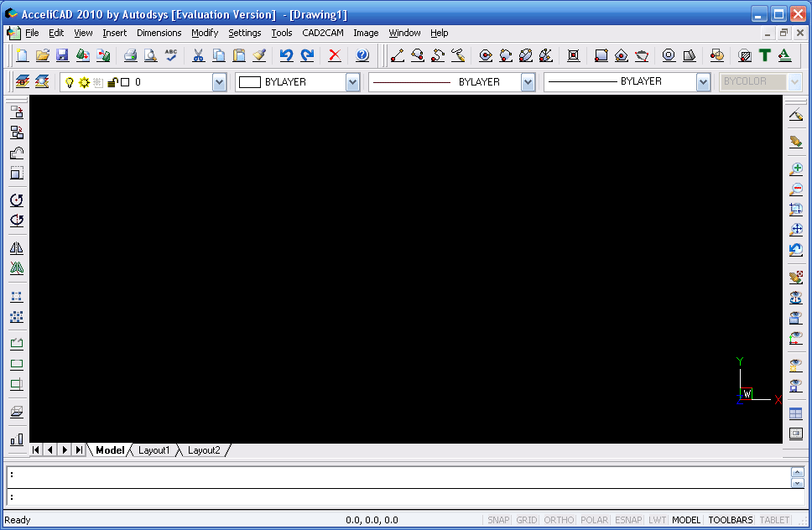Expand the lineweight BYLAYER dropdown

click(x=703, y=82)
